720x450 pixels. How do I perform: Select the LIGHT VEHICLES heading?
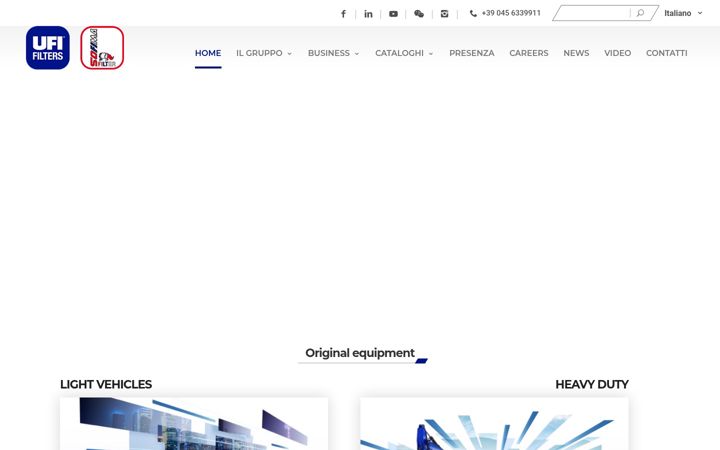(106, 384)
